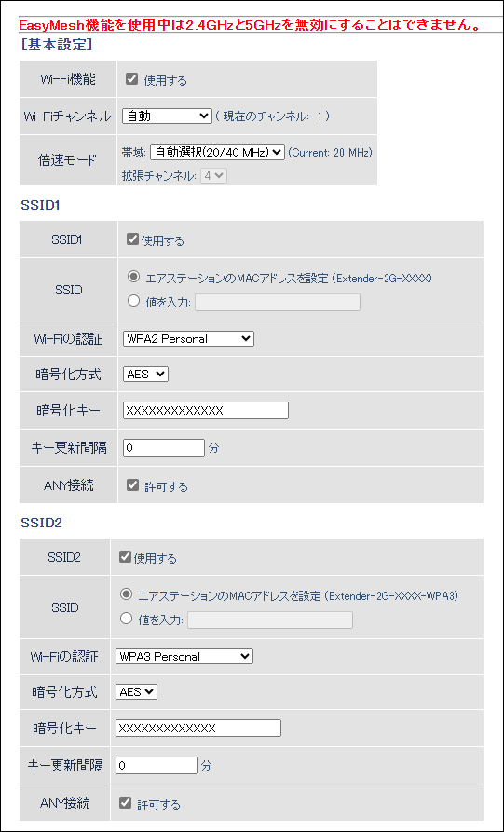
Task: Open the SSID2 WPA3 Personal authentication dropdown
Action: click(184, 656)
